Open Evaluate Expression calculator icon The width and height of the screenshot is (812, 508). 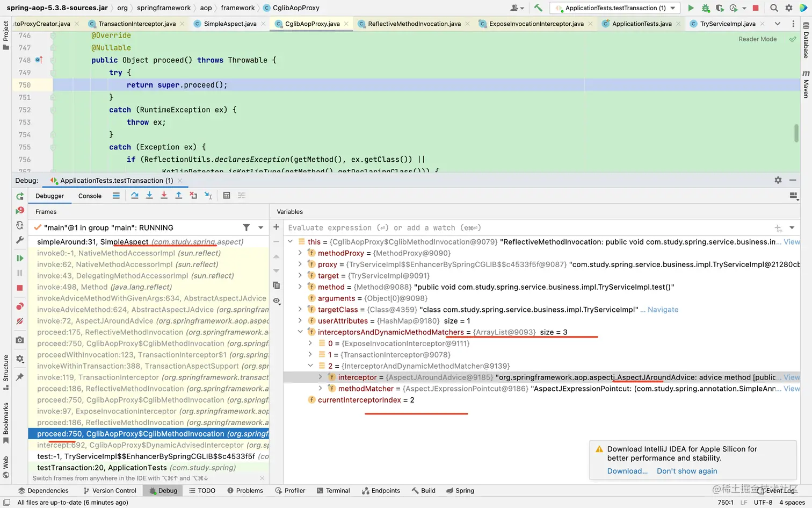[227, 196]
